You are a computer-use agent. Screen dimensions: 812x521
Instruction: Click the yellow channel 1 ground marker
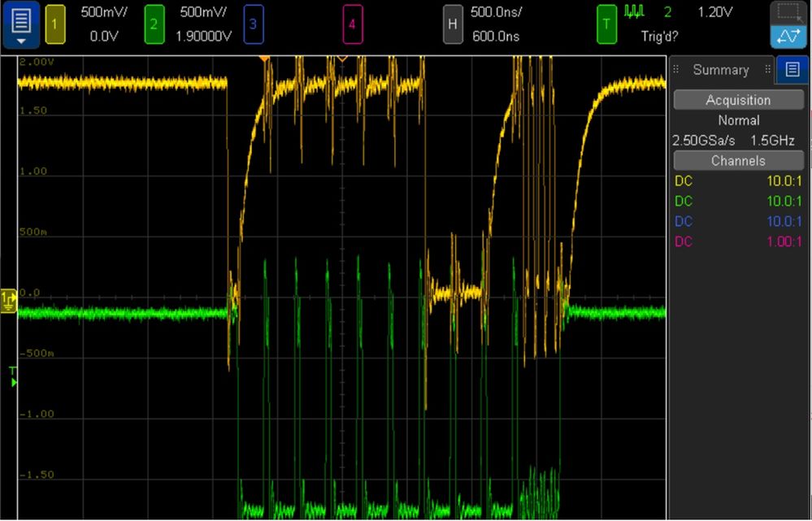click(7, 300)
